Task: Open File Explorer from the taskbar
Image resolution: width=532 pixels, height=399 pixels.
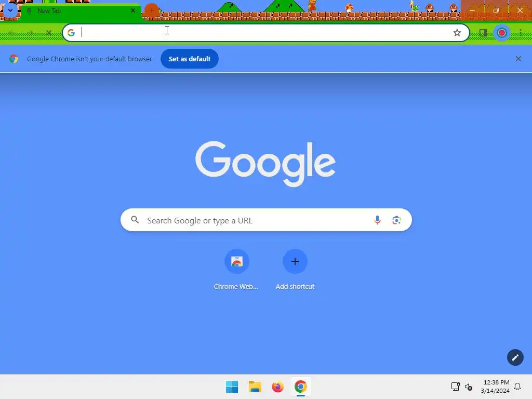Action: click(255, 387)
